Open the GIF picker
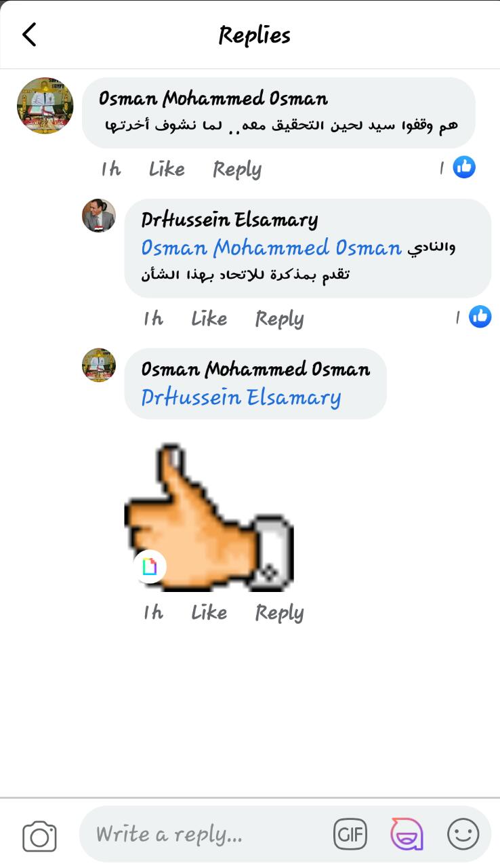500x868 pixels. point(350,834)
